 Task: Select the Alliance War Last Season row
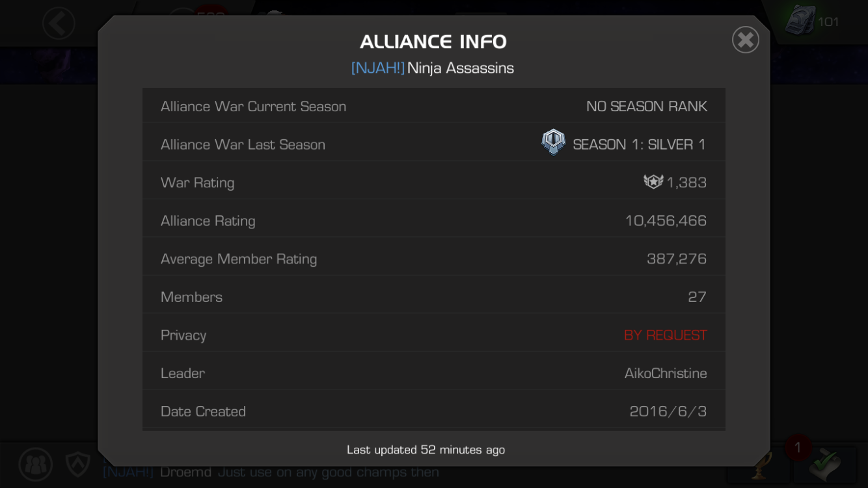[434, 144]
